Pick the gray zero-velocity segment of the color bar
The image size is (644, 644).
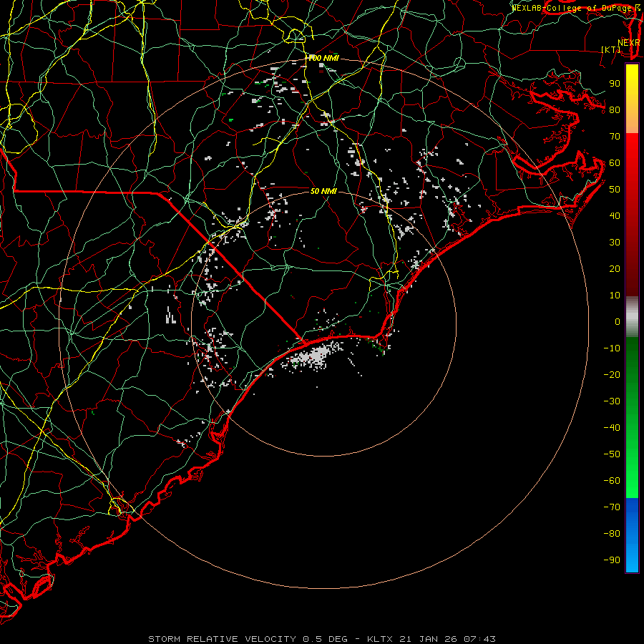point(632,317)
